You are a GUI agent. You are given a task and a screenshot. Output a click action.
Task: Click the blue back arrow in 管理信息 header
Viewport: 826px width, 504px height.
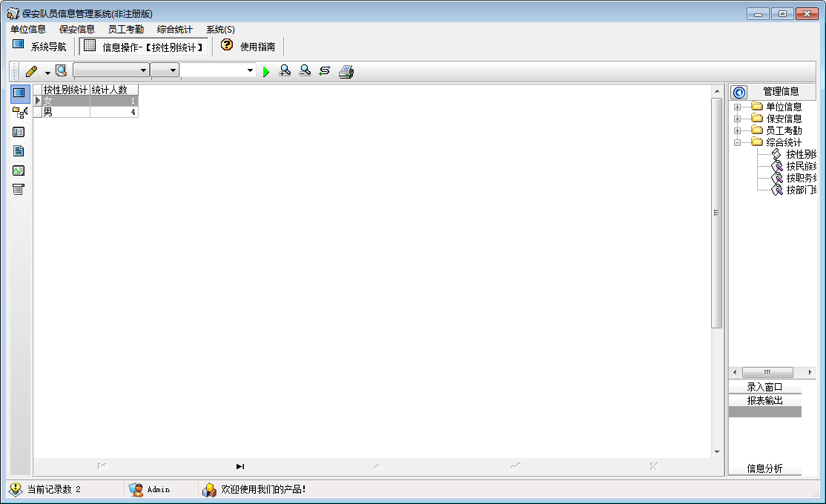click(739, 93)
